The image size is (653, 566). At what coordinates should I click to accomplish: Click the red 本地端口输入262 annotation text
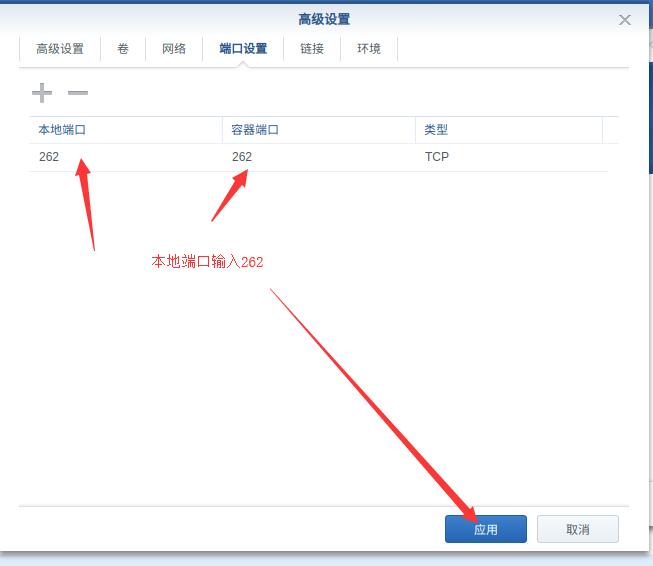pos(207,261)
